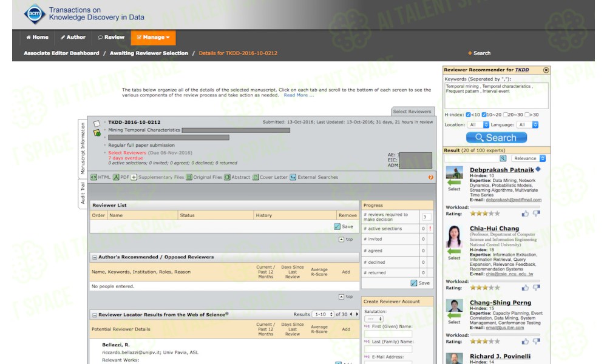The image size is (607, 364).
Task: Open the Manage dropdown menu
Action: click(154, 38)
